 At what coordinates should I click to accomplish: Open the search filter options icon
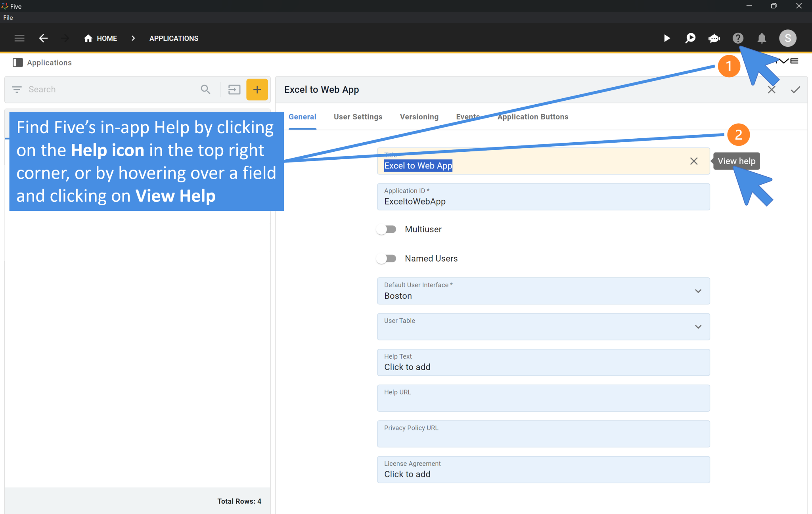(x=17, y=90)
